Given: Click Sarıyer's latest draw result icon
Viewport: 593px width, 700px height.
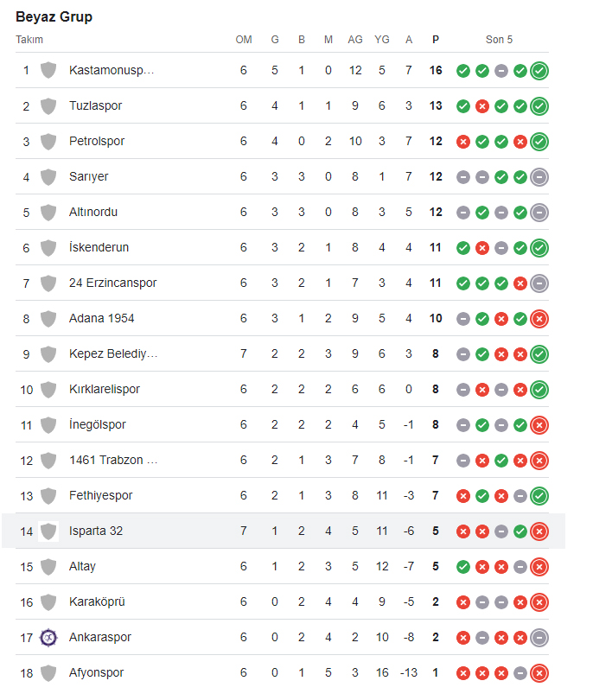Looking at the screenshot, I should pyautogui.click(x=539, y=177).
